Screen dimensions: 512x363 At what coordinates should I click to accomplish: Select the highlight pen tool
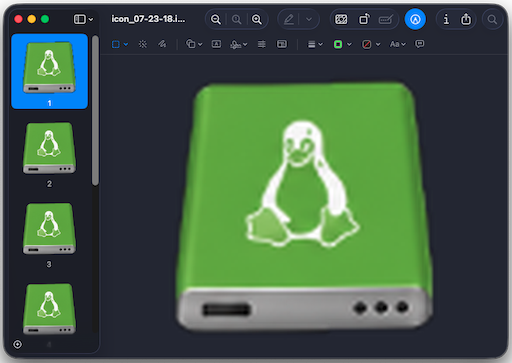coord(289,19)
